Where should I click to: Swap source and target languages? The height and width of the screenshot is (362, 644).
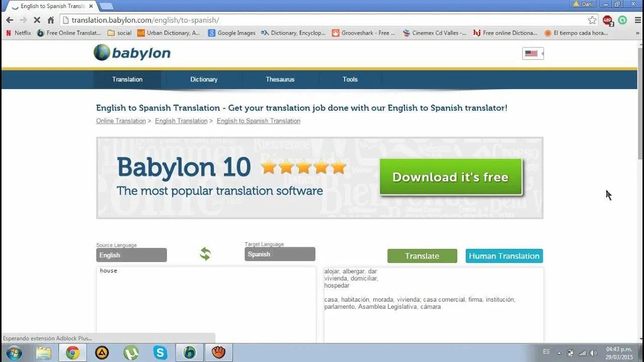[x=205, y=254]
